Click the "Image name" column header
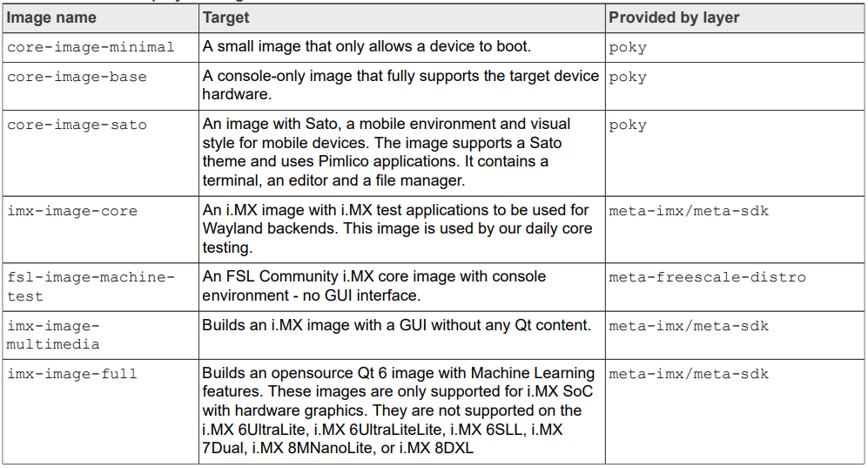Screen dimensions: 868x468 point(51,17)
